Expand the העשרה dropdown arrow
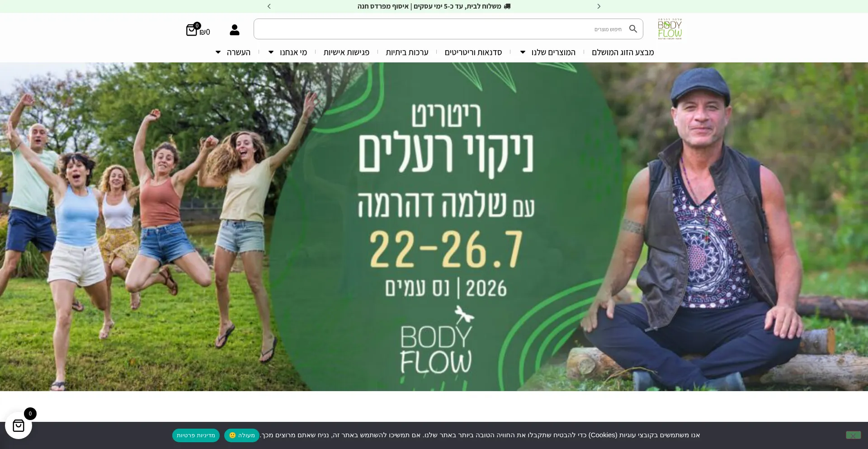The height and width of the screenshot is (449, 868). [x=218, y=52]
